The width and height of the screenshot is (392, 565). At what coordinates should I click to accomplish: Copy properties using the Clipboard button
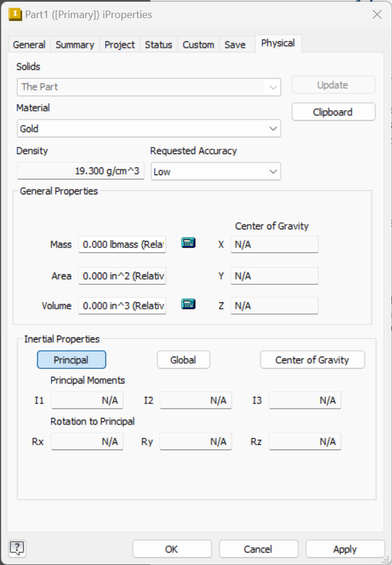(333, 111)
